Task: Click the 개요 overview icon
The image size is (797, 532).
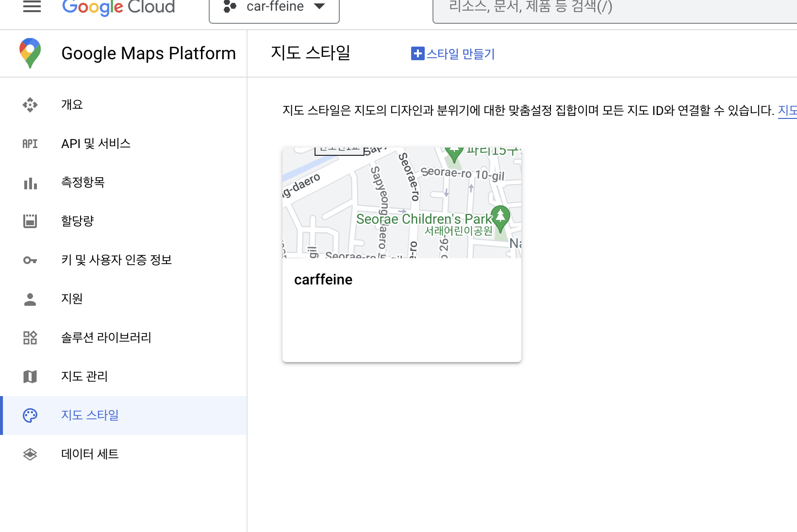Action: [x=30, y=105]
